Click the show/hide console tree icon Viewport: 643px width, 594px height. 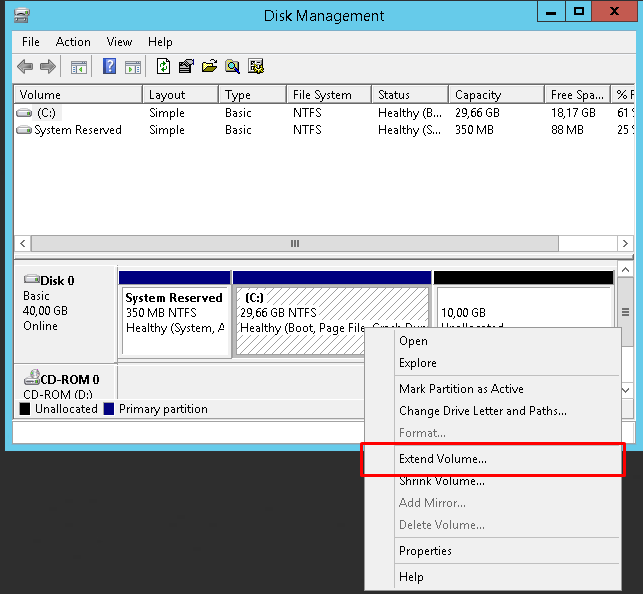[79, 67]
